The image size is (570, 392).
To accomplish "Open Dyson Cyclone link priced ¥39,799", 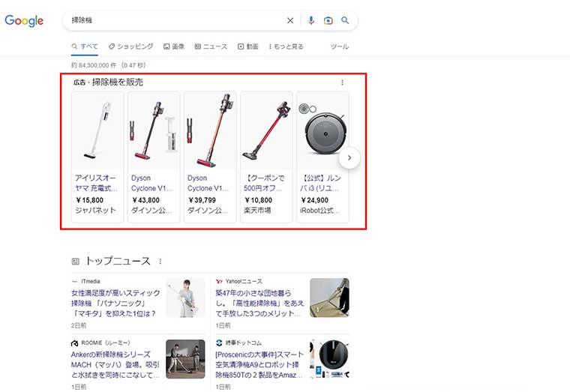I will click(x=208, y=183).
